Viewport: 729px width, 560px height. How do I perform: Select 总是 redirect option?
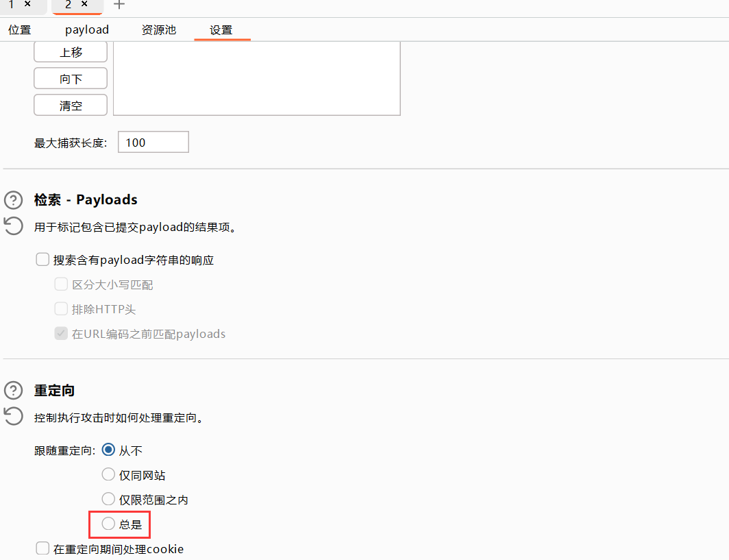(x=108, y=524)
